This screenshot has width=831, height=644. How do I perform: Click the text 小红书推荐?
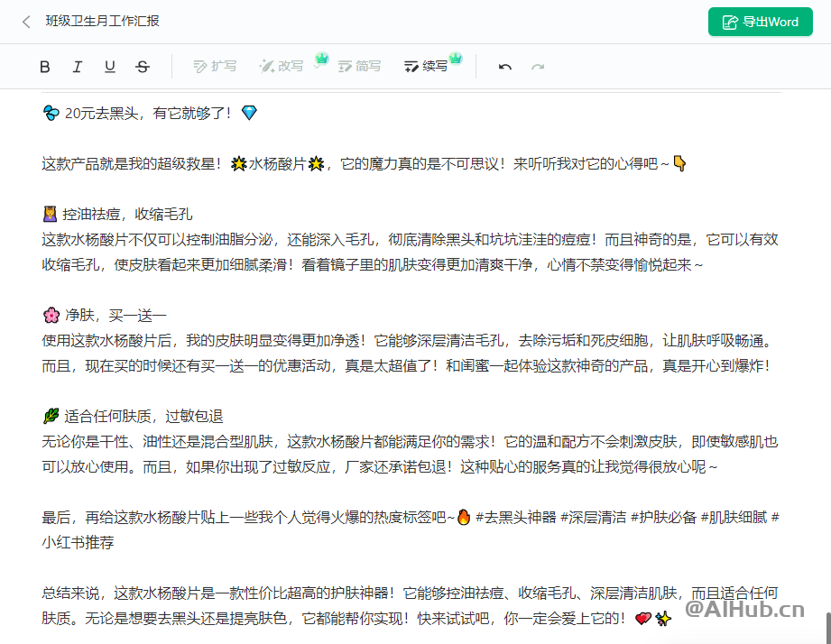click(78, 542)
